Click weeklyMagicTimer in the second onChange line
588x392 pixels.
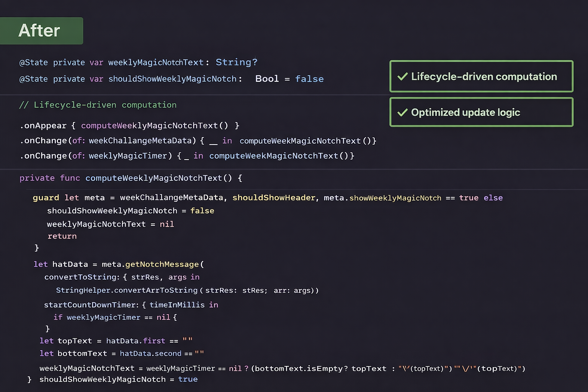point(128,156)
